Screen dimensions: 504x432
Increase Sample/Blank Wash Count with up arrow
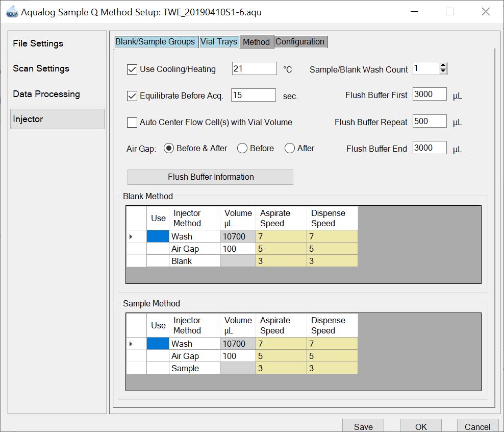point(443,65)
